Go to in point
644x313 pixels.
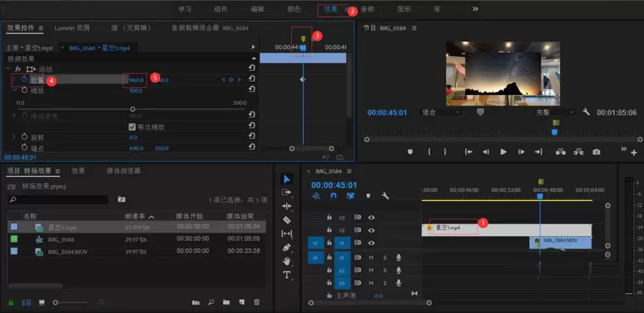[468, 152]
